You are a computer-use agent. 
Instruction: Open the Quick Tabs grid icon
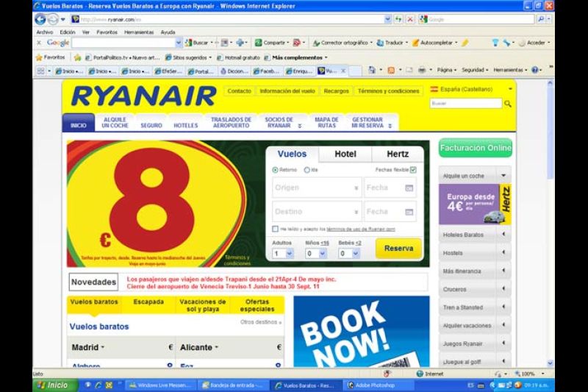pos(40,71)
